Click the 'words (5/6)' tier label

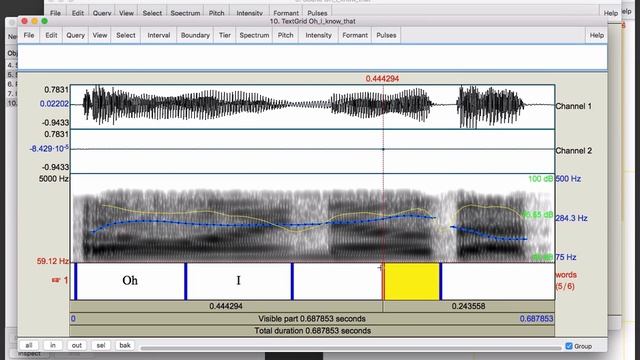(566, 280)
